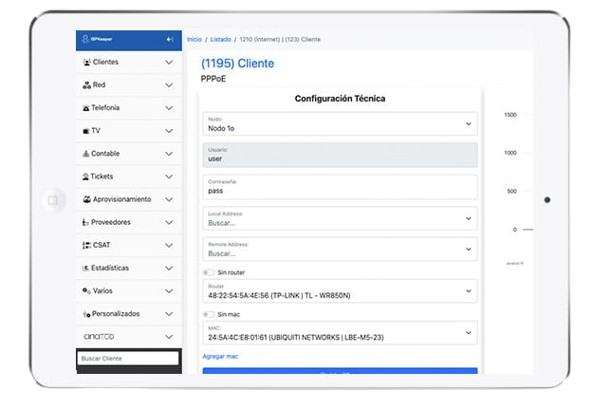
Task: Click the blue button below Agregar mac
Action: [x=340, y=371]
